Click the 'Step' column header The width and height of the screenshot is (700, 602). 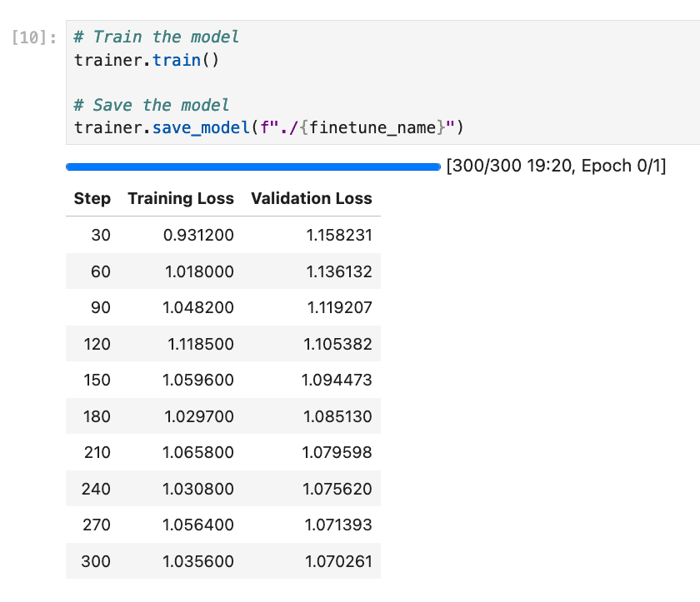pos(92,198)
